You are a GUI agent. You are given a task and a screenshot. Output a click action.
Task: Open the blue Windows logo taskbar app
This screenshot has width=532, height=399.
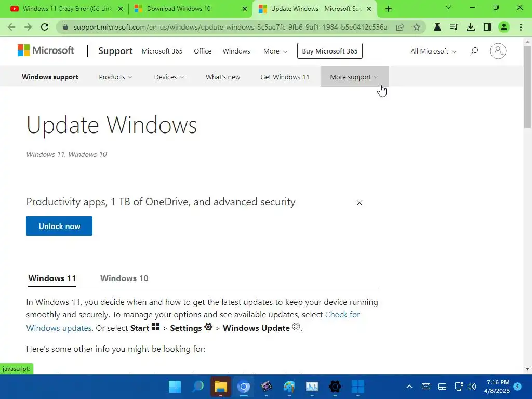pos(357,387)
